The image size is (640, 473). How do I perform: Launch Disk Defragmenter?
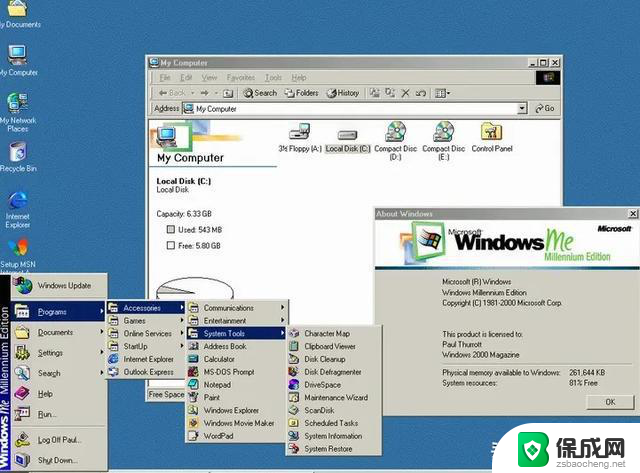(334, 372)
